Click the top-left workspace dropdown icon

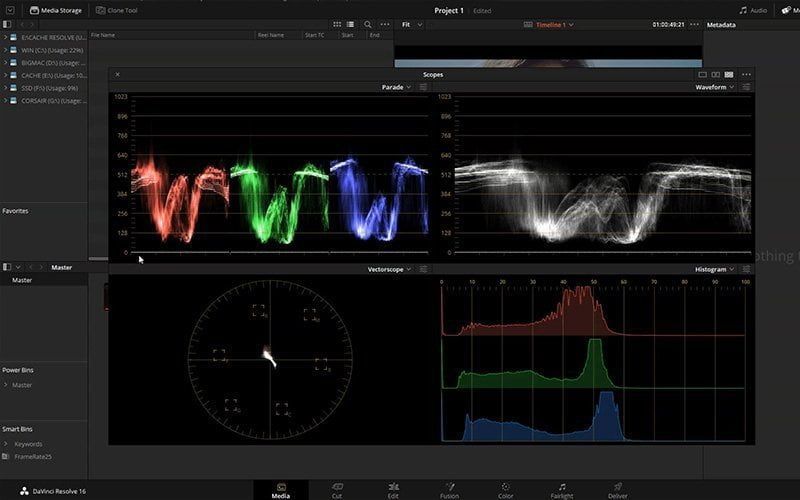point(10,10)
